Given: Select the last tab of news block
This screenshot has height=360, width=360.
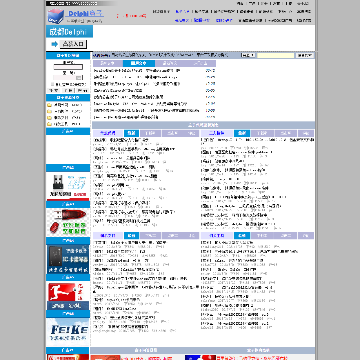Looking at the screenshot, I should (201, 63).
